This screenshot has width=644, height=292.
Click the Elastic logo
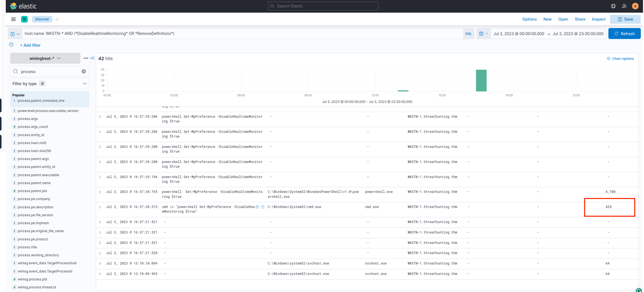23,6
